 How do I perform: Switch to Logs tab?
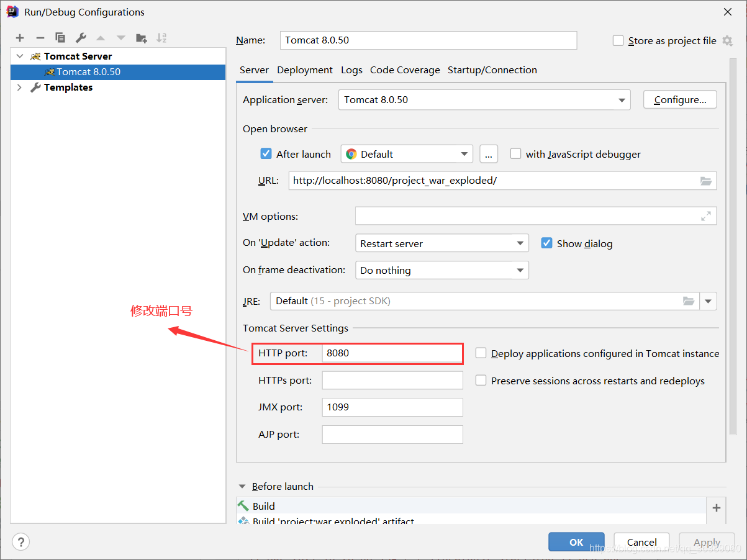pos(351,70)
